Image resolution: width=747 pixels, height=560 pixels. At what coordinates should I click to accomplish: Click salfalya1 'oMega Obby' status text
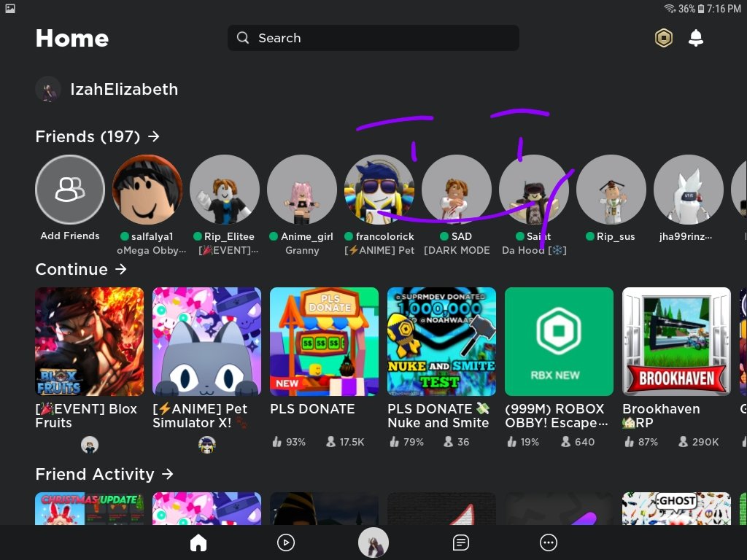pyautogui.click(x=152, y=251)
